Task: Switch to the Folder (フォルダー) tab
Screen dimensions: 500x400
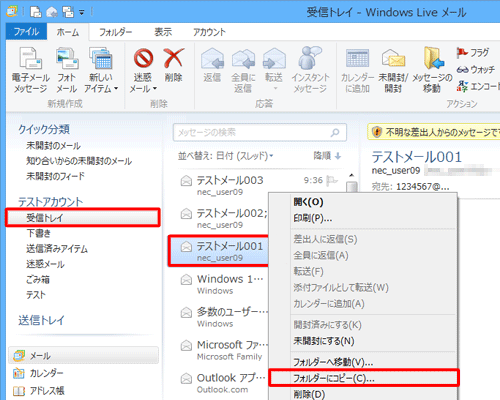Action: coord(116,32)
